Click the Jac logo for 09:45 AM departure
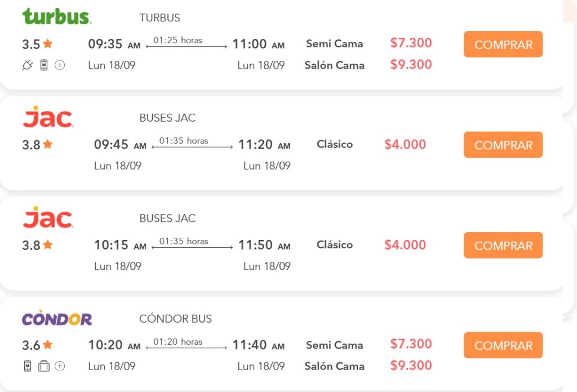 point(48,117)
